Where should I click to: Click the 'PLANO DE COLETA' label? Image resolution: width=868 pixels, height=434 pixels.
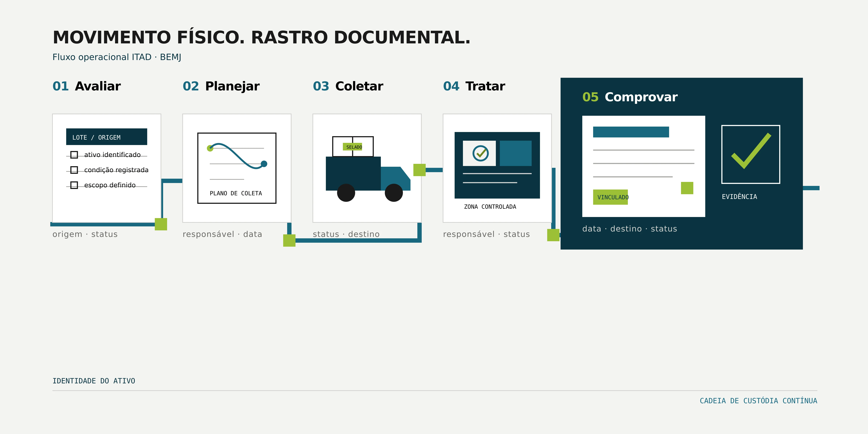coord(236,193)
